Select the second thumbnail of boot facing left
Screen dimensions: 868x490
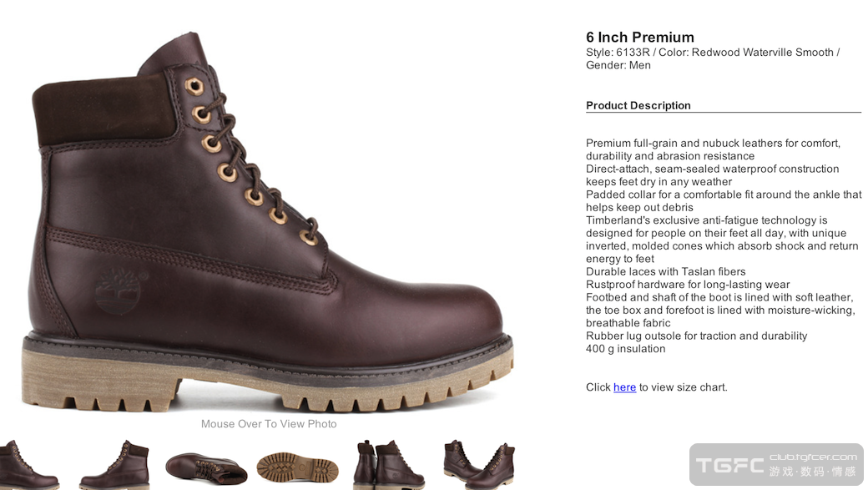pyautogui.click(x=114, y=464)
